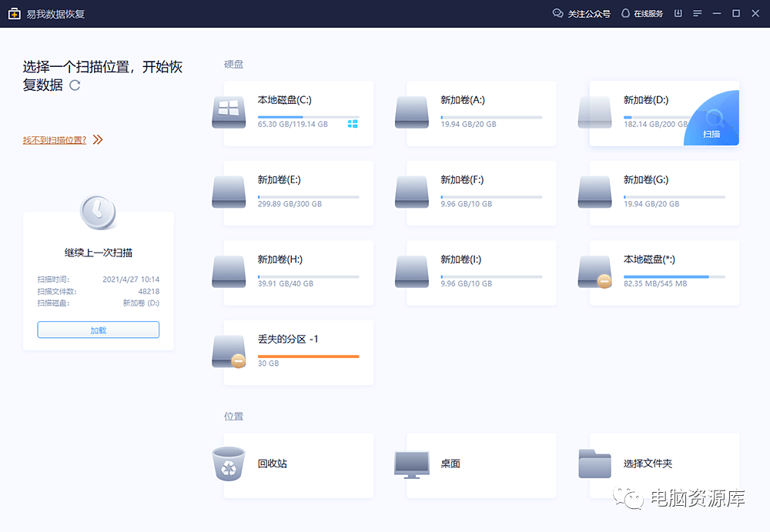
Task: Click the 82.35 MB/545 MB size text
Action: (655, 283)
